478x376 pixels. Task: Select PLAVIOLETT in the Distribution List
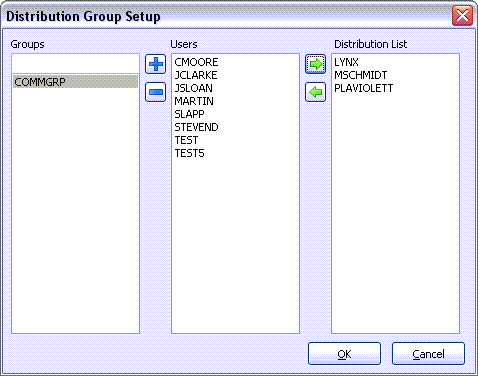(x=363, y=88)
